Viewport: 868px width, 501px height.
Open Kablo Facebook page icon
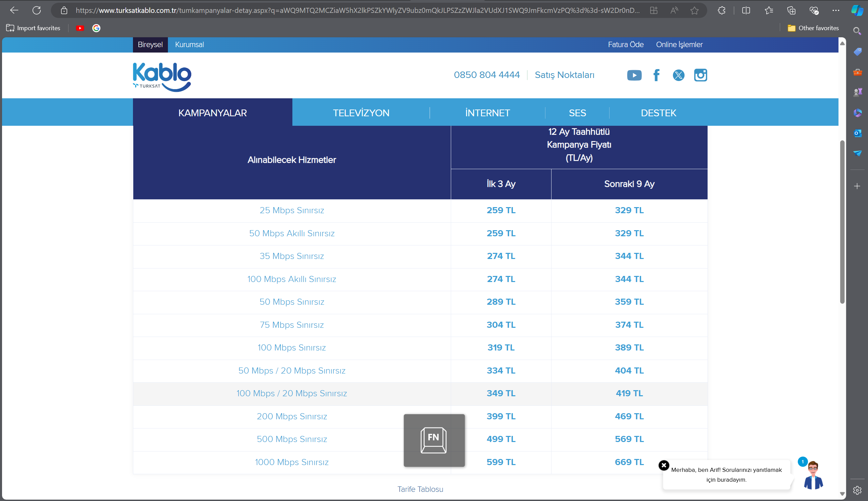656,75
